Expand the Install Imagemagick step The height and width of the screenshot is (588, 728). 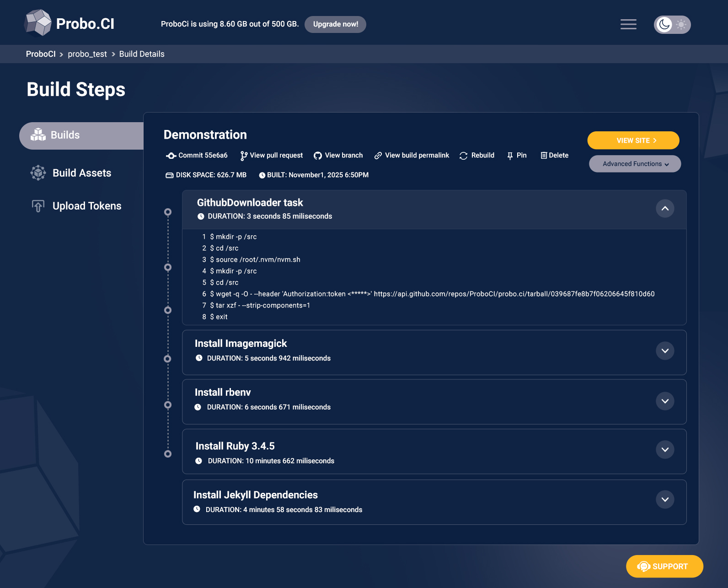pos(665,351)
